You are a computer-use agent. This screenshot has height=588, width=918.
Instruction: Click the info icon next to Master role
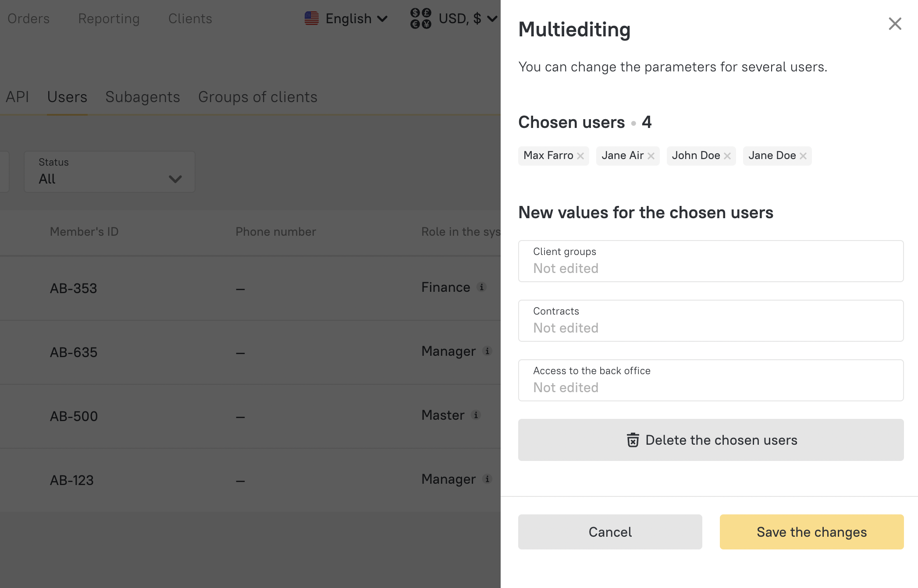(x=476, y=415)
